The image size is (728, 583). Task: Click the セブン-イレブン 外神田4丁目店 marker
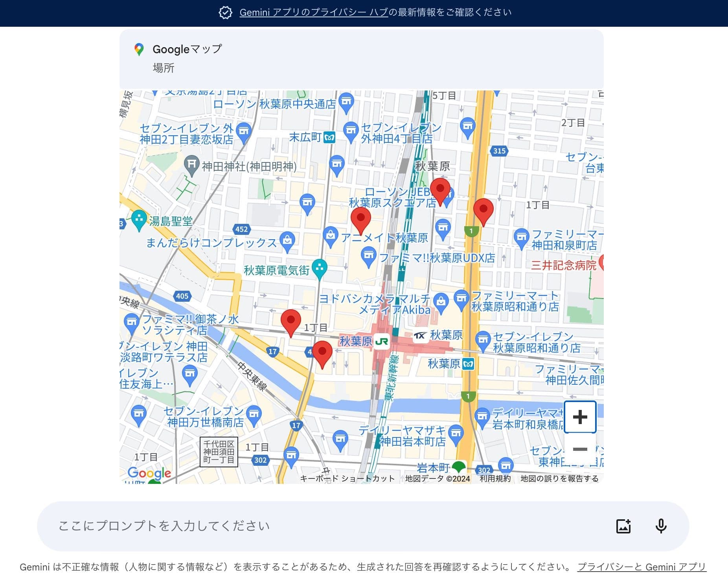[351, 131]
